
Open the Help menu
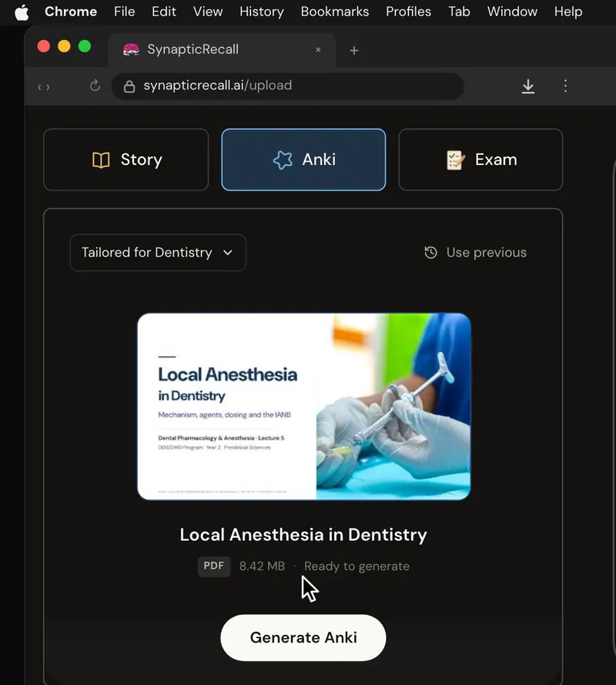(568, 12)
